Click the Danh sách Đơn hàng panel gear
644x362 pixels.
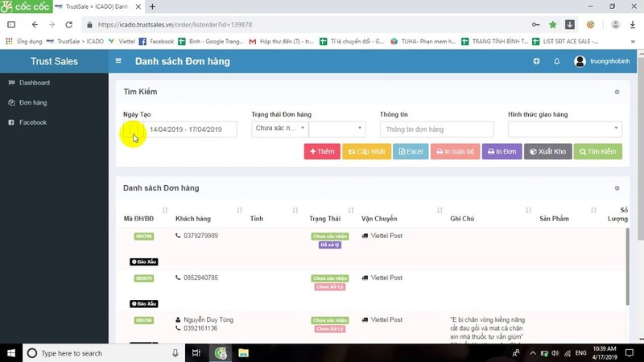click(x=617, y=188)
